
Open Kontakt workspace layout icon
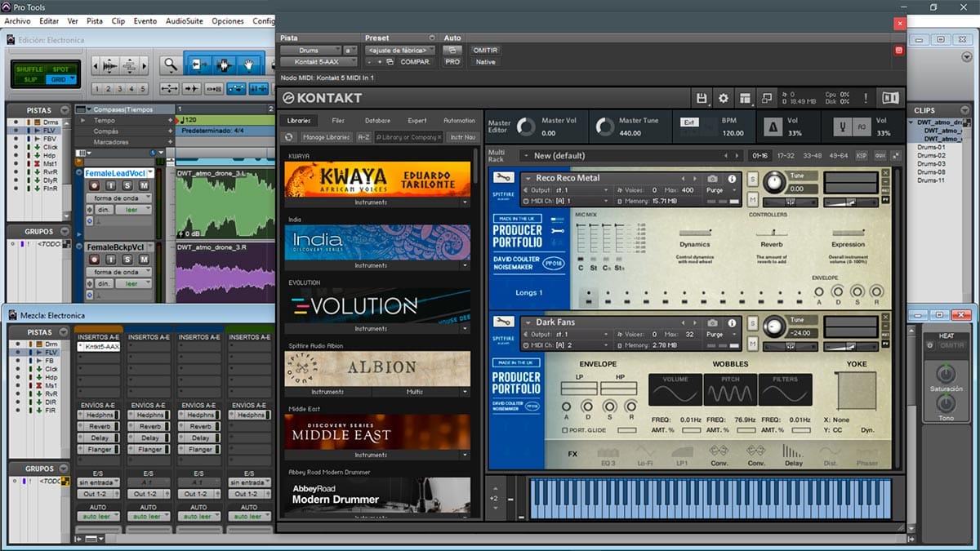(x=745, y=98)
